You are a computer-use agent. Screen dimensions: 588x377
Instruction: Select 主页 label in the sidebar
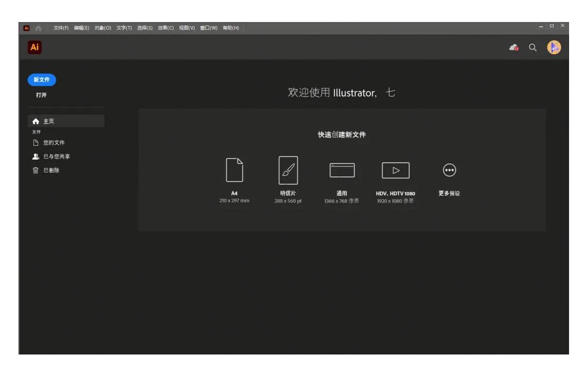(x=49, y=121)
